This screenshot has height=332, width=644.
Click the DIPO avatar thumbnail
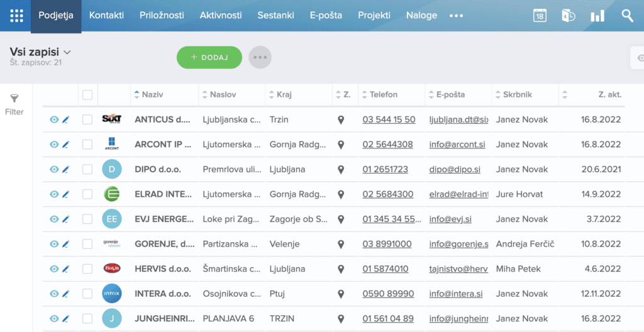[x=111, y=169]
